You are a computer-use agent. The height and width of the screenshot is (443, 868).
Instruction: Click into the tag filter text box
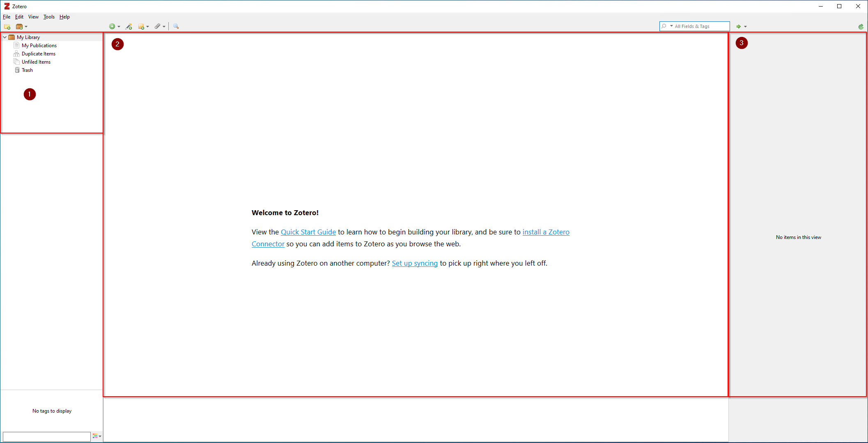pyautogui.click(x=46, y=436)
